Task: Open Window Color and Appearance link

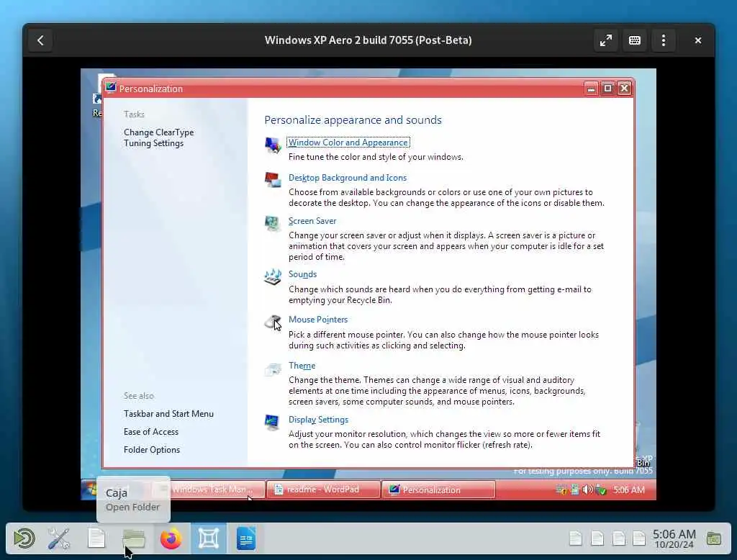Action: (348, 143)
